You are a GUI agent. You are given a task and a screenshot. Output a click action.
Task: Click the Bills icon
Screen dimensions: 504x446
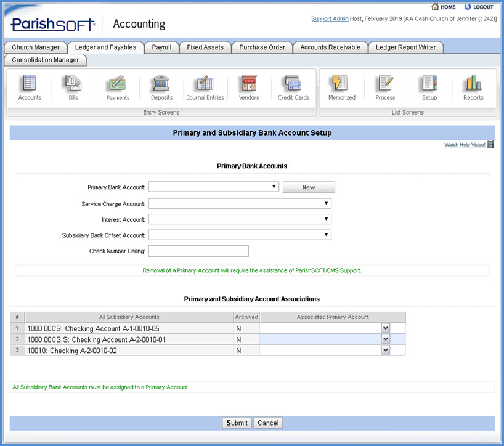click(73, 86)
